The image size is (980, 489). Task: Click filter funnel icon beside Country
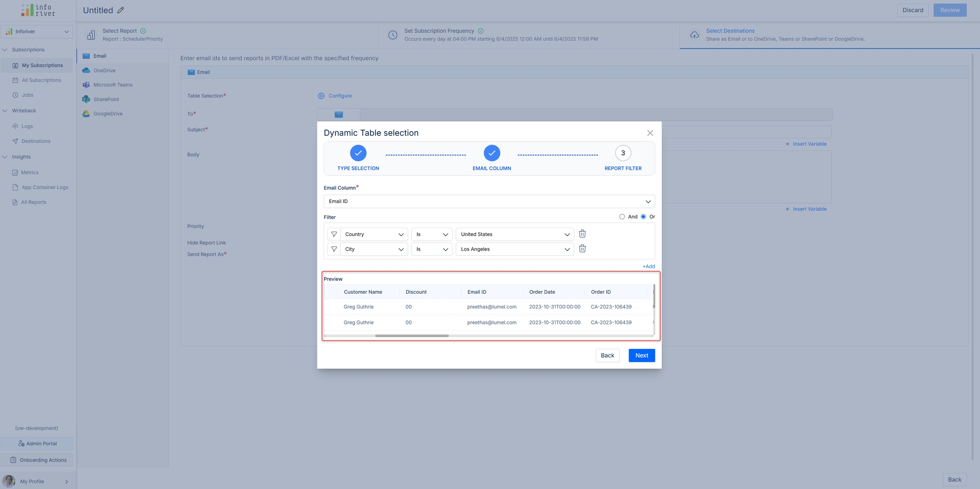pyautogui.click(x=334, y=234)
